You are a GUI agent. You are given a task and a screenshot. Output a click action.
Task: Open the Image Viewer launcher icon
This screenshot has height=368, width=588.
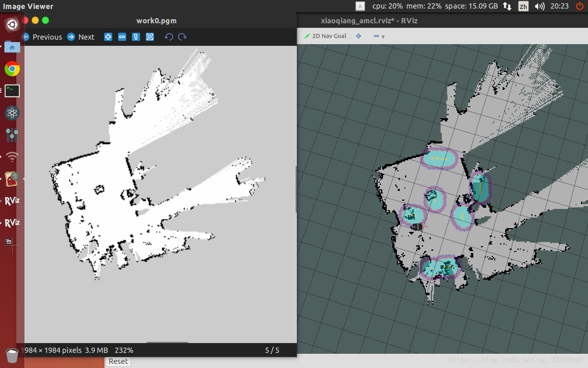[x=12, y=179]
